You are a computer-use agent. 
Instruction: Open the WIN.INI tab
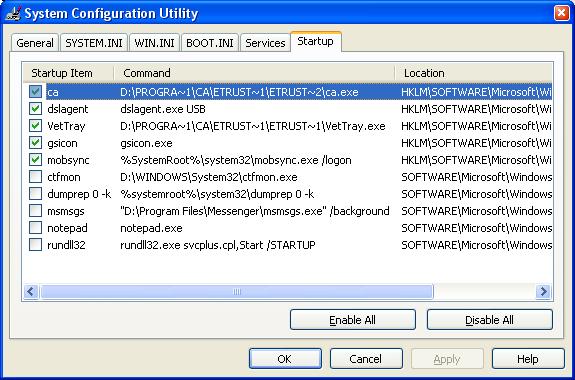click(154, 43)
